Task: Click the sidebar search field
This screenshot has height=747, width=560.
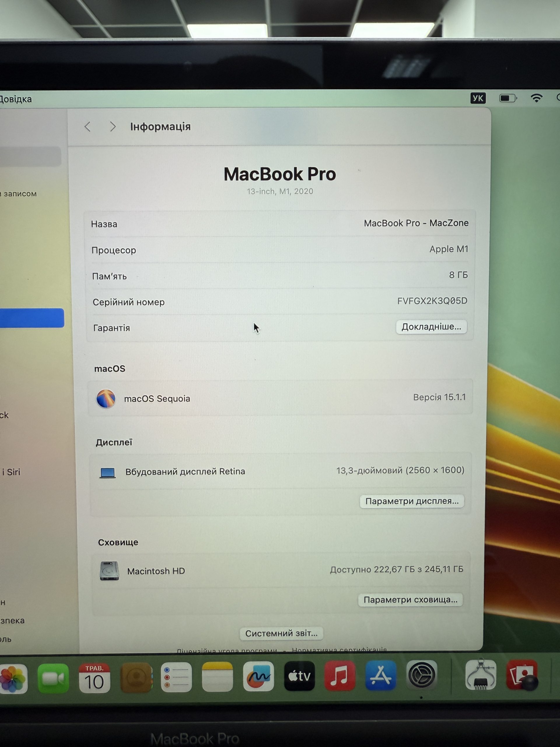Action: (30, 156)
